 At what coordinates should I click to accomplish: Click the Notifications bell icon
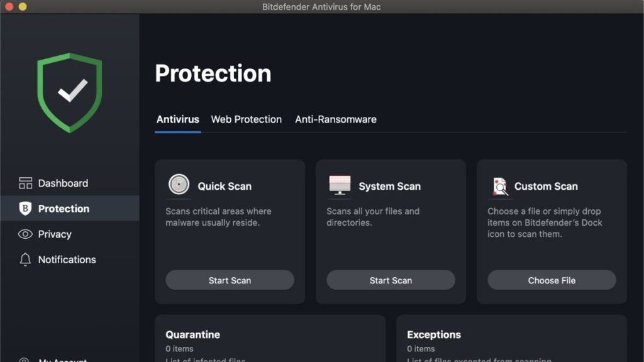click(x=25, y=260)
